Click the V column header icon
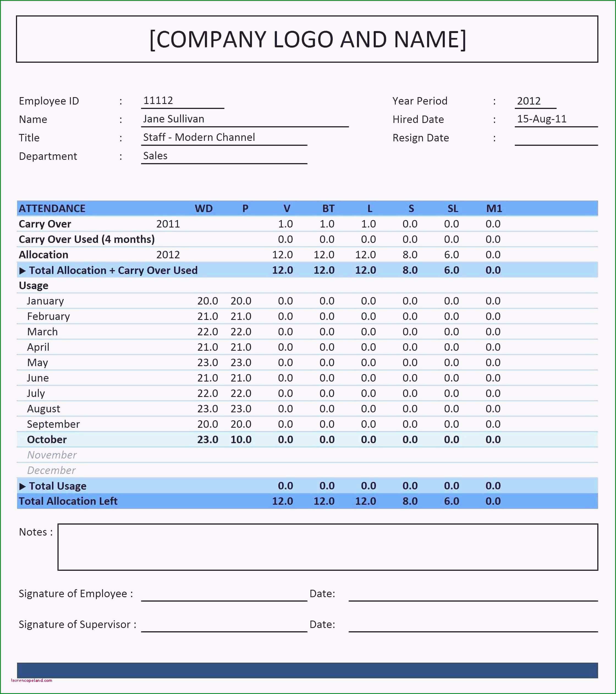This screenshot has width=616, height=694. coord(291,208)
